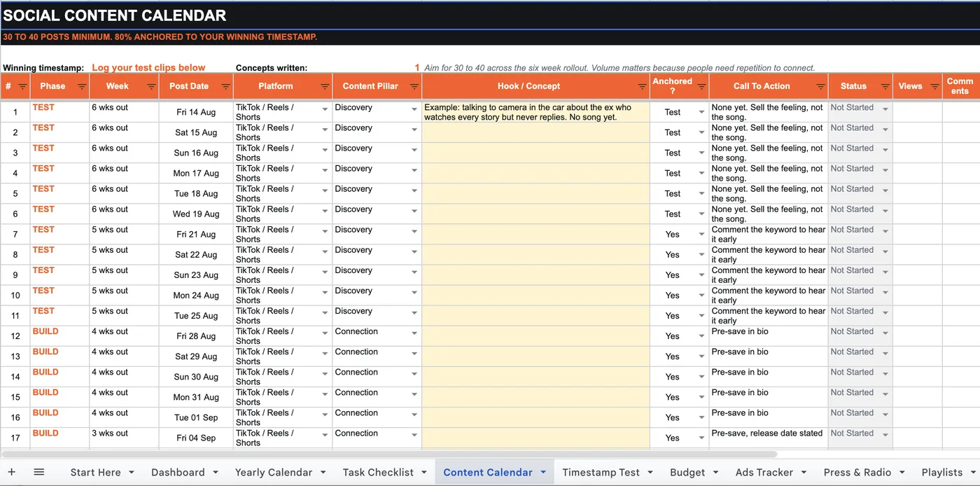Open Status dropdown in row 17

[885, 436]
